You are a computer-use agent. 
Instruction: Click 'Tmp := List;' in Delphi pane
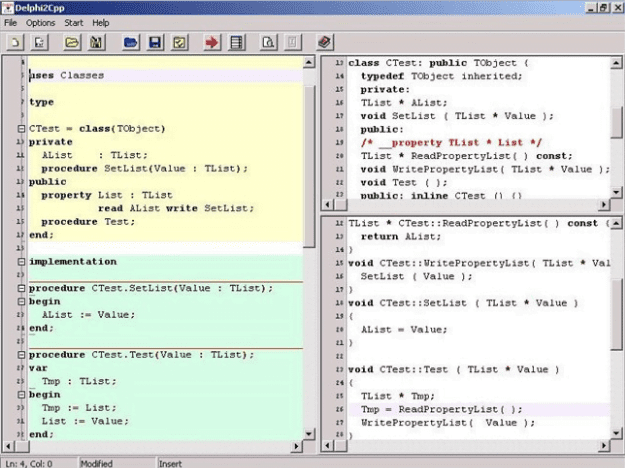coord(79,408)
